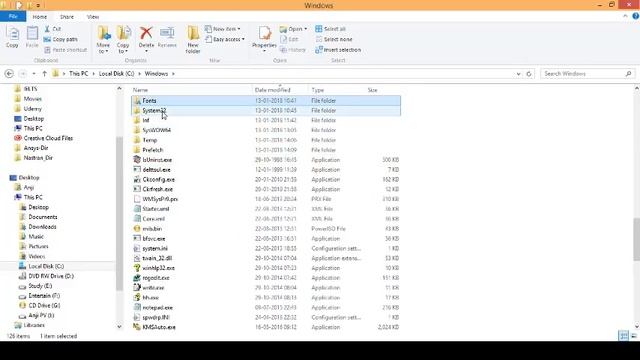Select Local Disk (C:) in navigation pane
This screenshot has width=640, height=360.
41,266
